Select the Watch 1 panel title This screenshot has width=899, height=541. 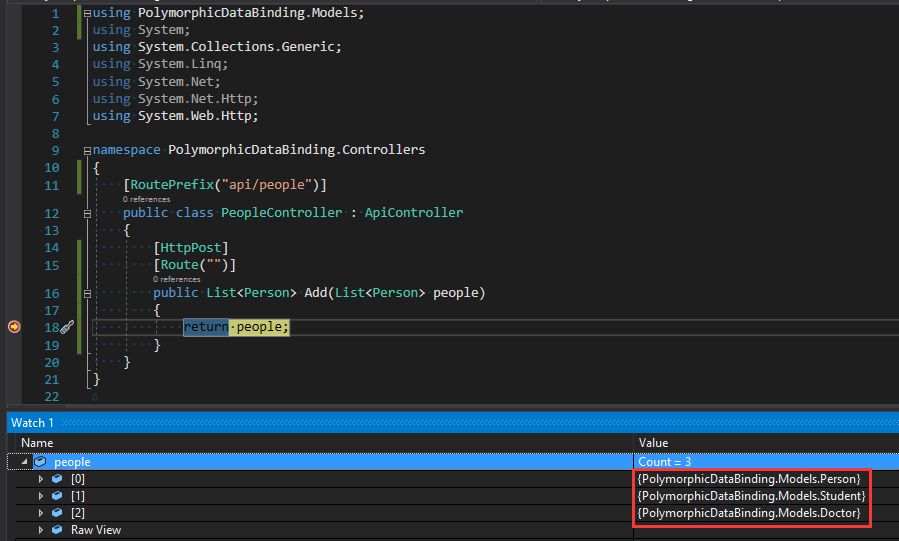[33, 423]
